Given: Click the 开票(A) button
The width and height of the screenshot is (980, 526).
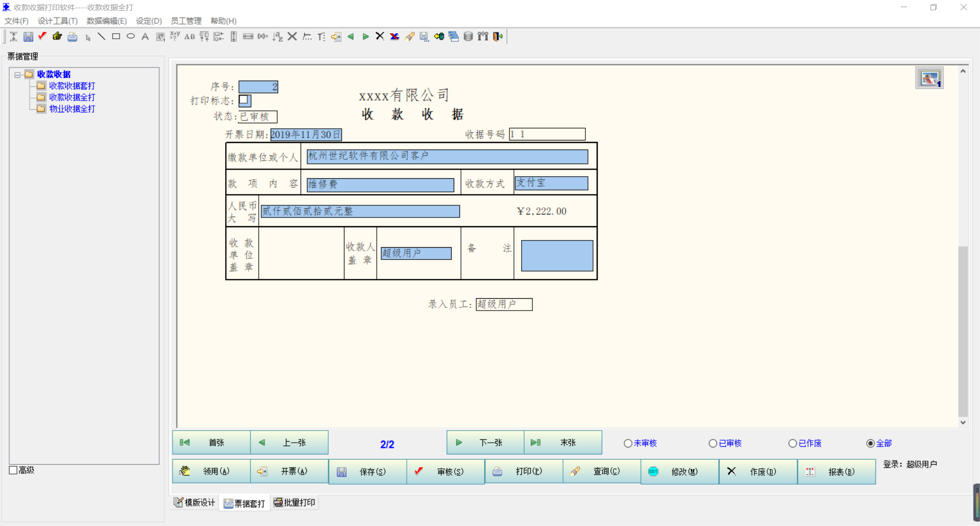Looking at the screenshot, I should (289, 471).
